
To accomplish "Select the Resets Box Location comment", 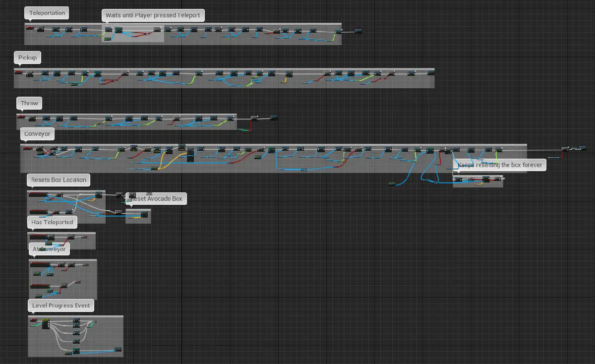I will tap(59, 180).
